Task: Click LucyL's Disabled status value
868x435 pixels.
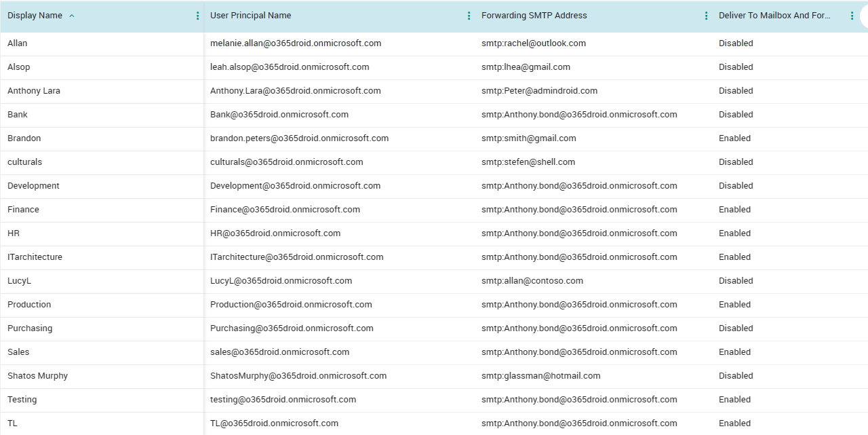Action: coord(736,280)
